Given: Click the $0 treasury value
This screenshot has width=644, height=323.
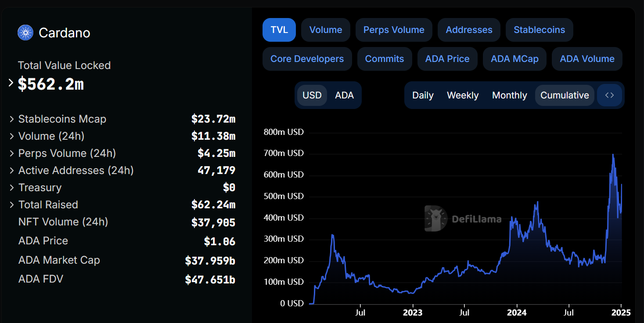Looking at the screenshot, I should coord(229,188).
